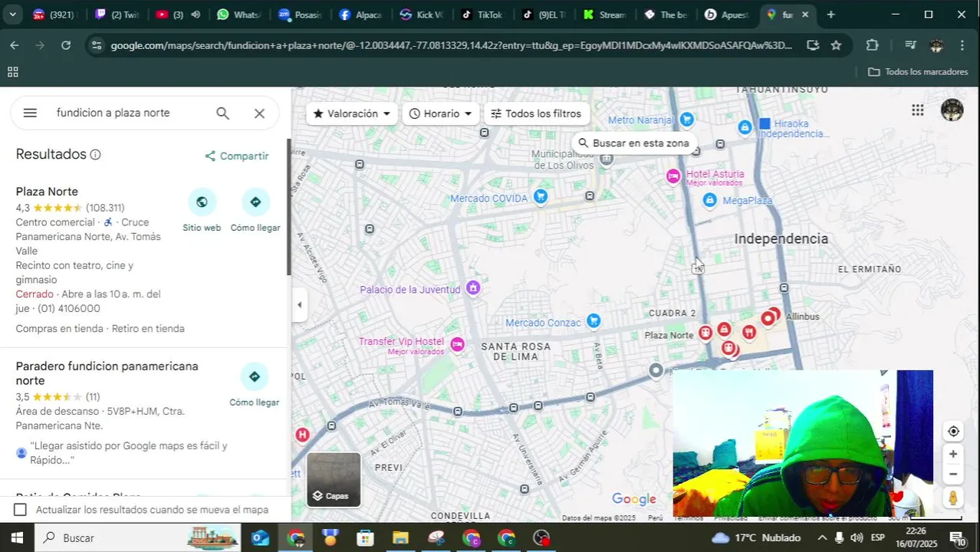
Task: Click Compartir to share results
Action: [236, 156]
